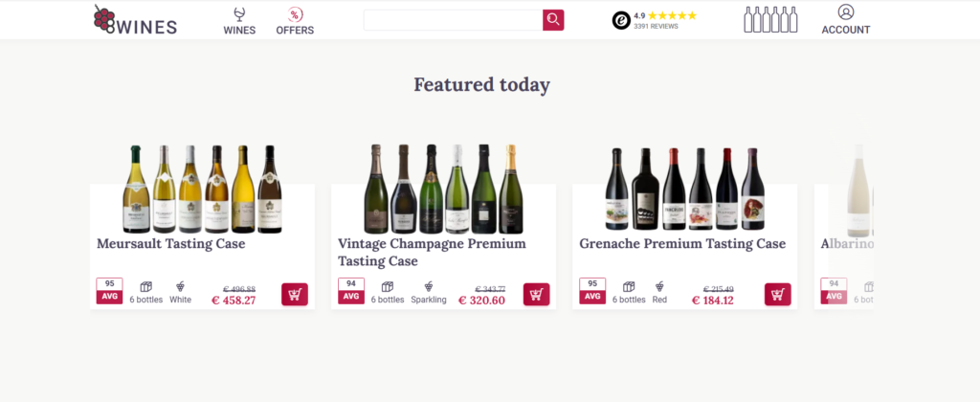The width and height of the screenshot is (980, 402).
Task: Click the Meursault white bottles image
Action: (x=202, y=190)
